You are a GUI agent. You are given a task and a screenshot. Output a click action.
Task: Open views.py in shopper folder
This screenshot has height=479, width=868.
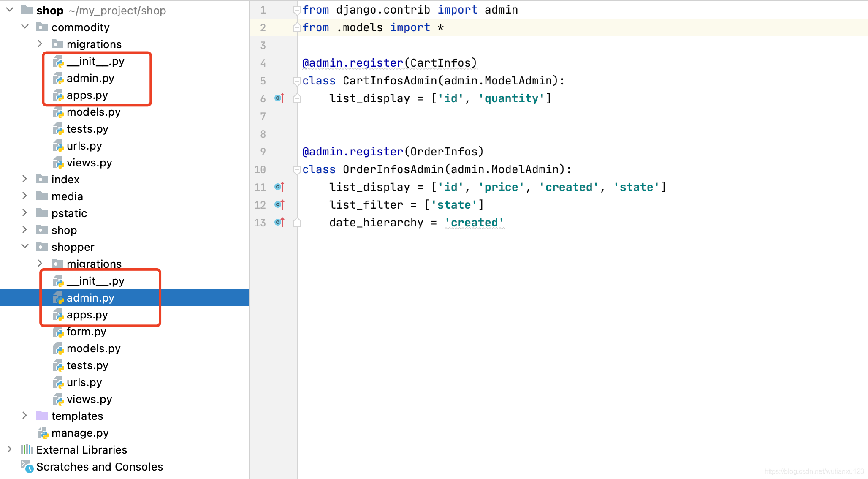point(89,399)
